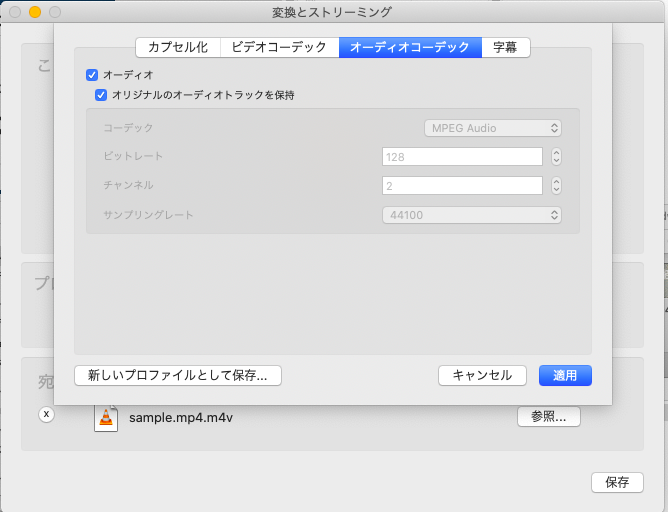Click the 保存 button
The width and height of the screenshot is (668, 512).
tap(617, 482)
